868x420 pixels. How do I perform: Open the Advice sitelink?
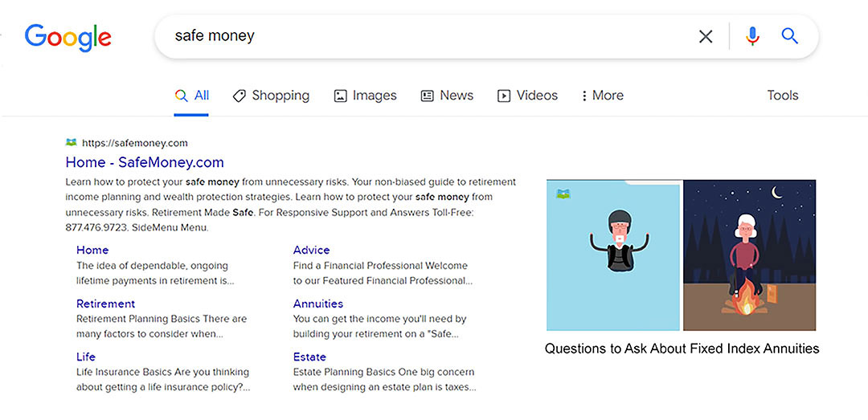(x=312, y=250)
